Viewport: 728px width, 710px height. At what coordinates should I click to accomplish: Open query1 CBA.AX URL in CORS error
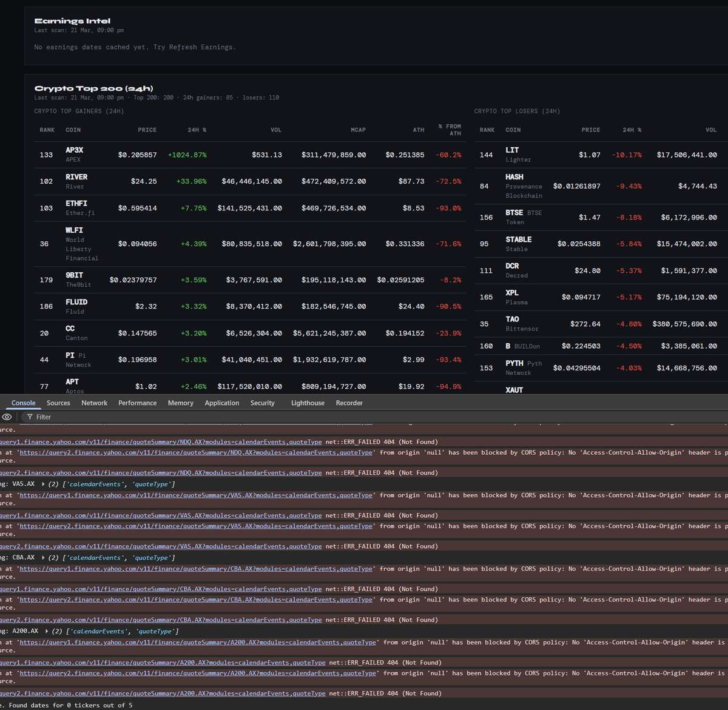(196, 569)
